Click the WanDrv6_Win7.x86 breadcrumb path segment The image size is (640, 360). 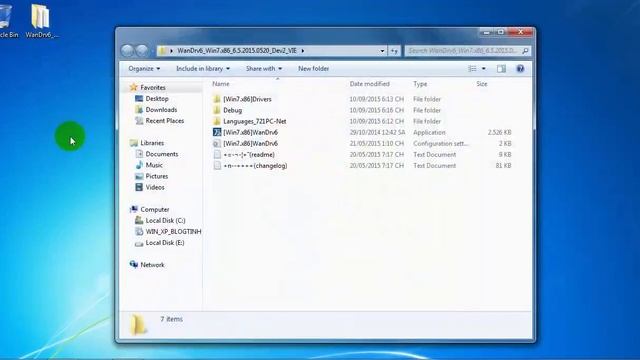(237, 51)
